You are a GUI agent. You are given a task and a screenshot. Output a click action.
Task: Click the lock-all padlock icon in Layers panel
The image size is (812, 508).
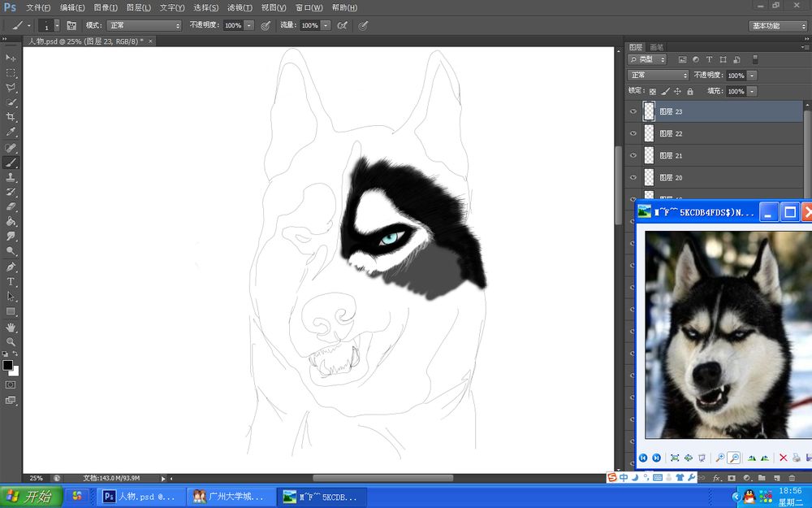click(690, 92)
